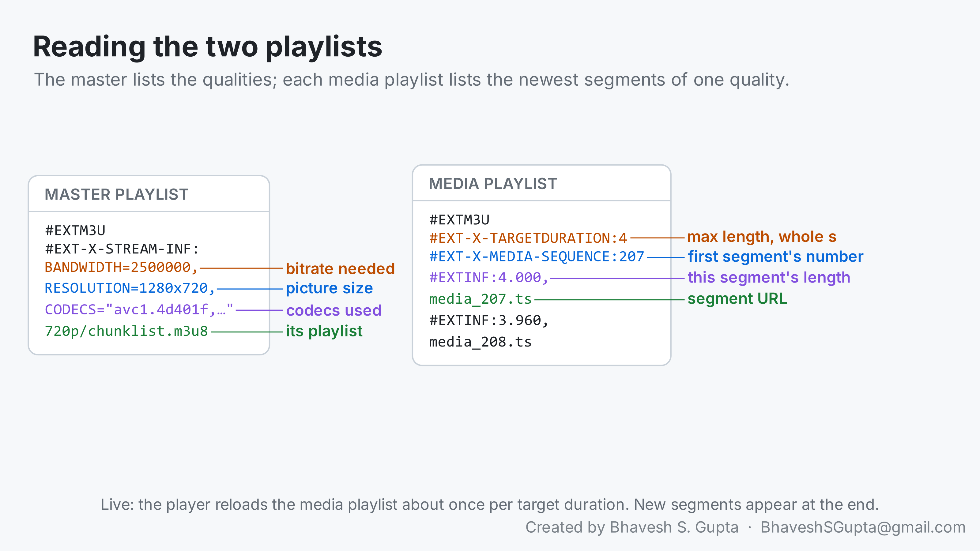The width and height of the screenshot is (980, 551).
Task: Click the '#EXTINF:3.960,' line
Action: tap(489, 320)
